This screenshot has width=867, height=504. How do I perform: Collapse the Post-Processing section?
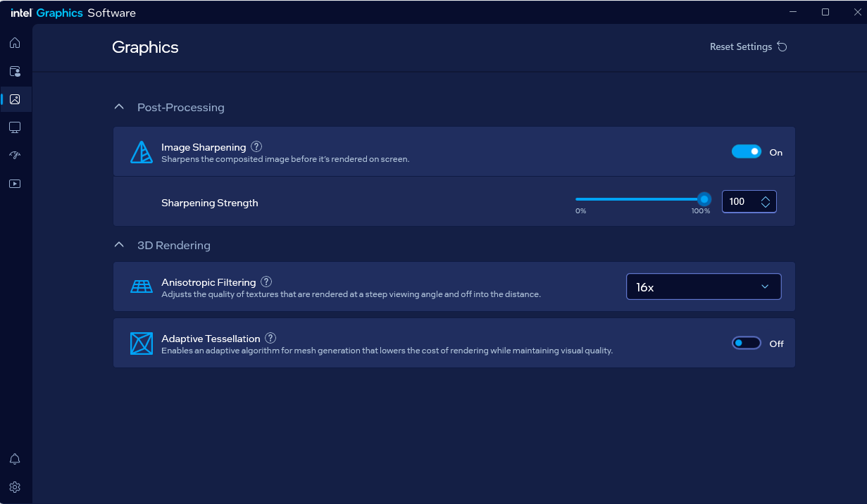119,108
